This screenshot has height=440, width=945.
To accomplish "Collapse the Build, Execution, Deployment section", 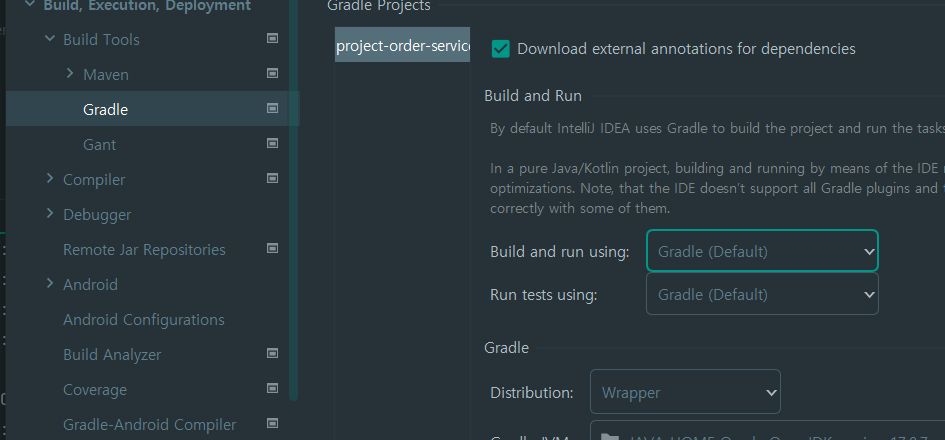I will click(30, 5).
